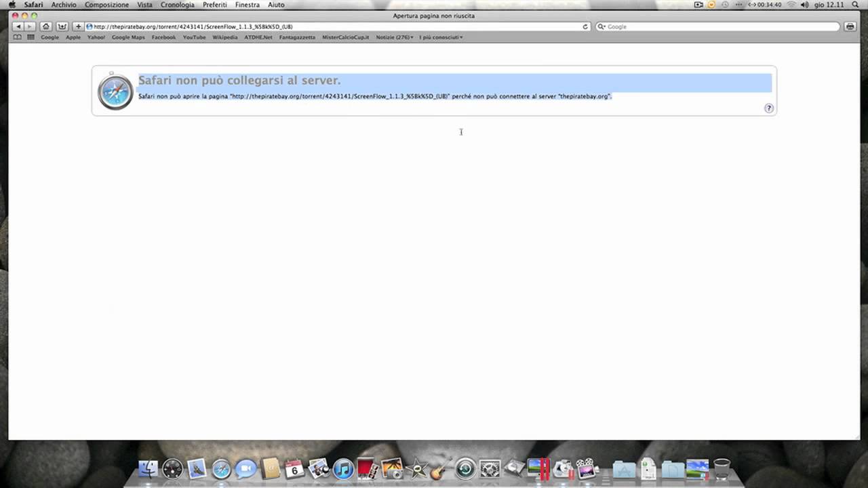Screen dimensions: 868x488
Task: Open the Wi-Fi menu bar icon
Action: [x=791, y=5]
